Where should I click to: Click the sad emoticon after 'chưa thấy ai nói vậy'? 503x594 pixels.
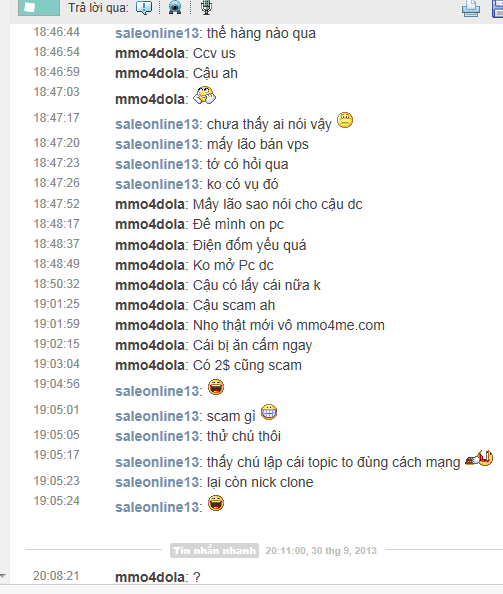point(345,120)
